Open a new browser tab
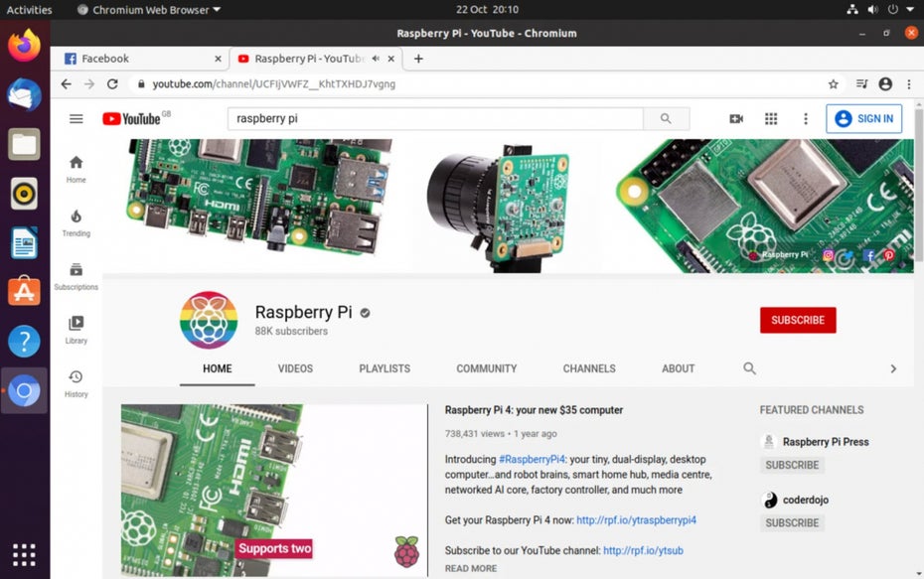The image size is (924, 579). click(418, 59)
